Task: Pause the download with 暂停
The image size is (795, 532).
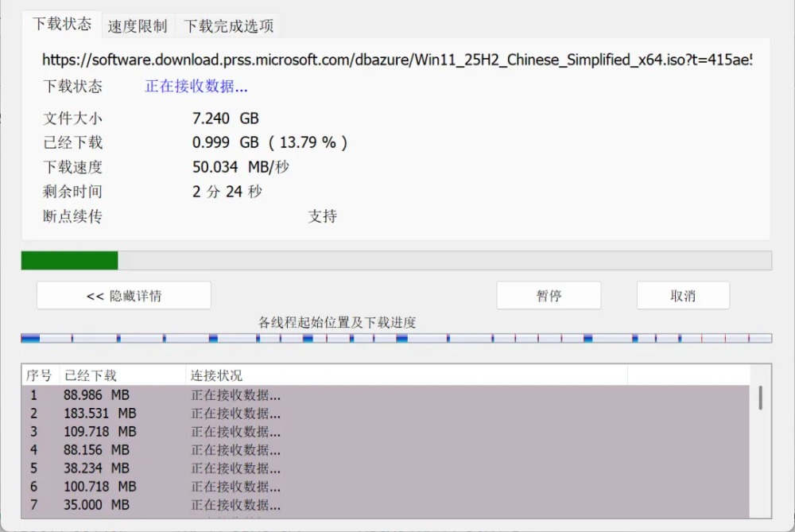Action: click(x=549, y=296)
